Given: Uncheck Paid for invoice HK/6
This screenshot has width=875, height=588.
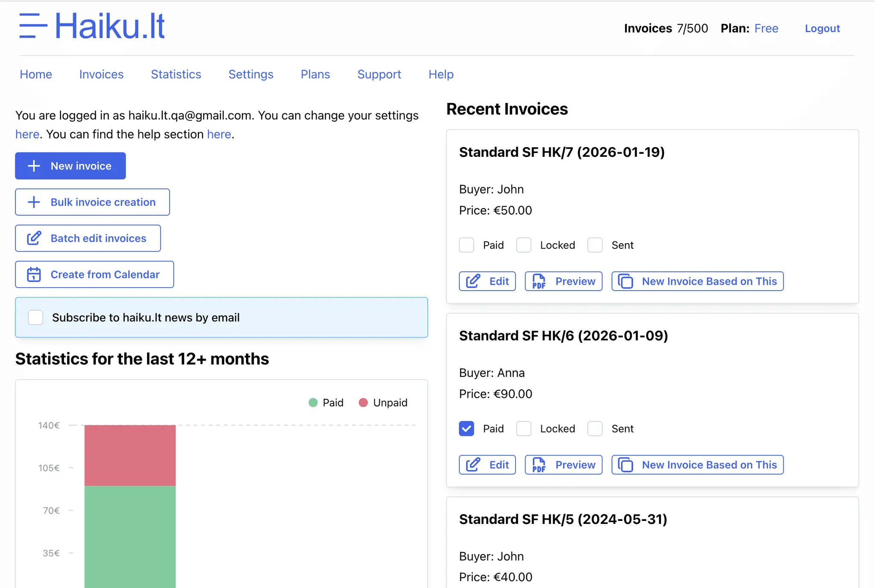Looking at the screenshot, I should (x=467, y=429).
